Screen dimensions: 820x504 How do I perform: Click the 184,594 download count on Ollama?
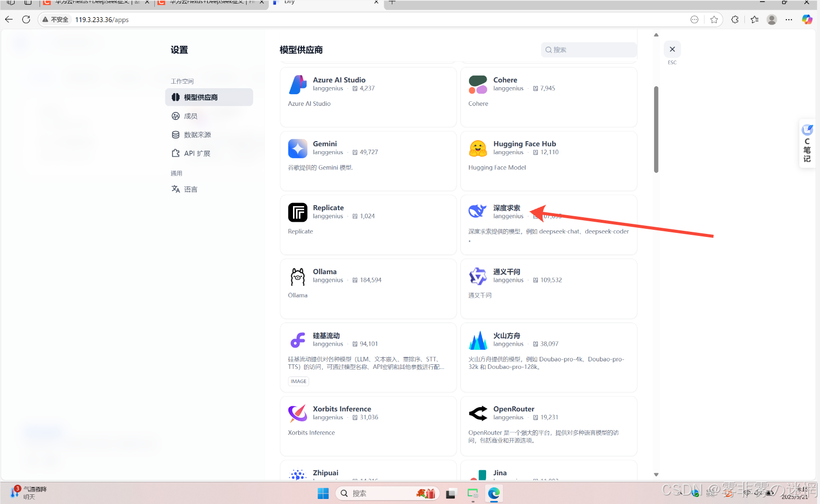point(371,280)
